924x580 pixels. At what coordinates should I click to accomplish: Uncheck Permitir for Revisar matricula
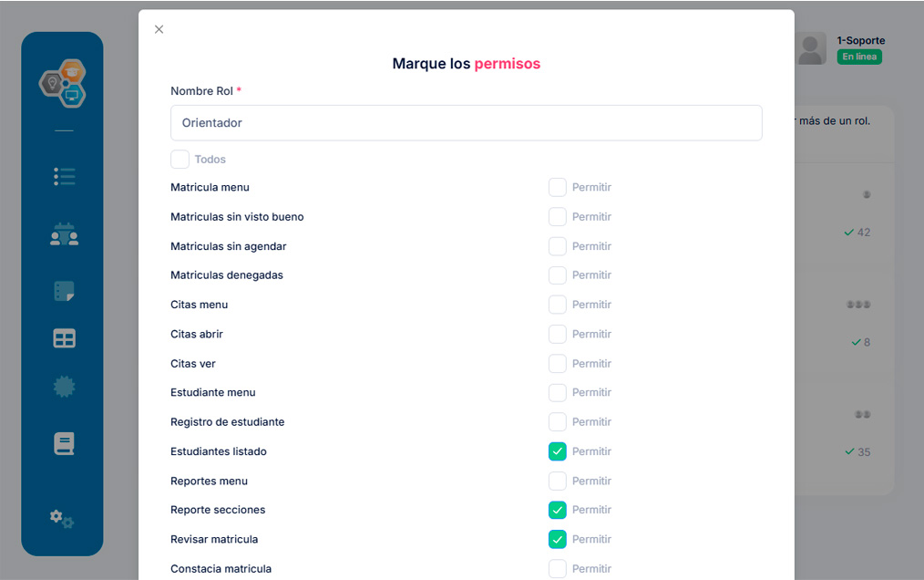coord(557,539)
